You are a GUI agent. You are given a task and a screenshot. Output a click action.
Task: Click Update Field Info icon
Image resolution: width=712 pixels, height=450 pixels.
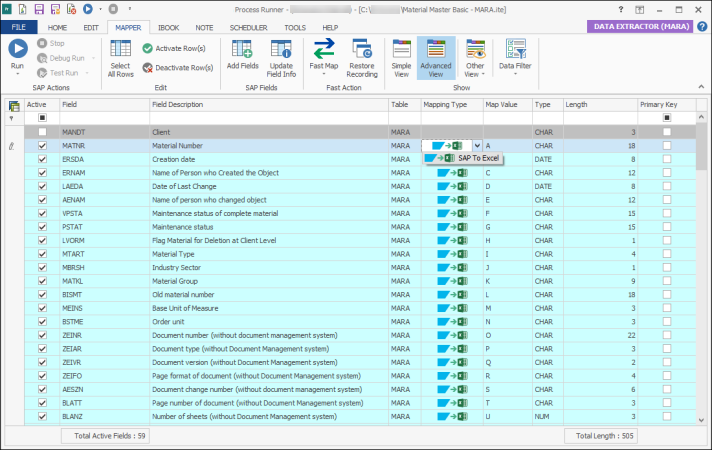point(281,49)
